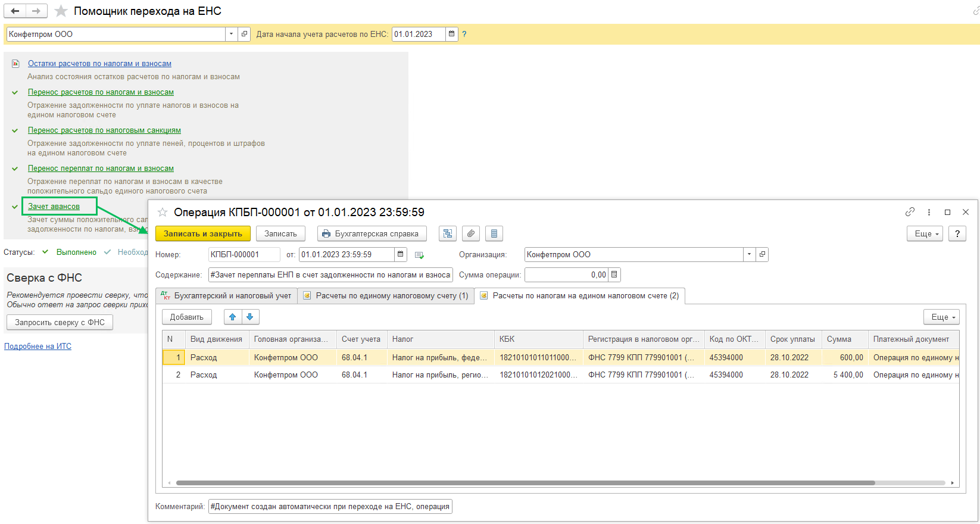Move the row down with the blue arrow
Image resolution: width=980 pixels, height=524 pixels.
click(x=250, y=317)
